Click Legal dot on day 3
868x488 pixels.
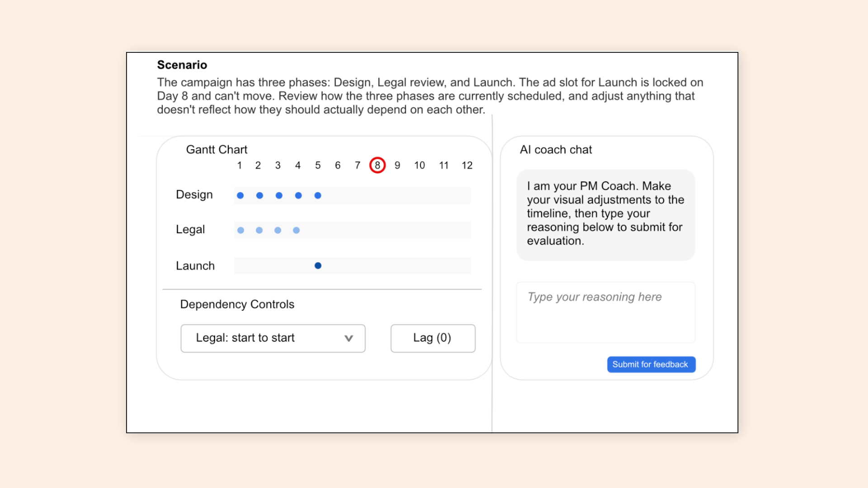[x=278, y=230]
